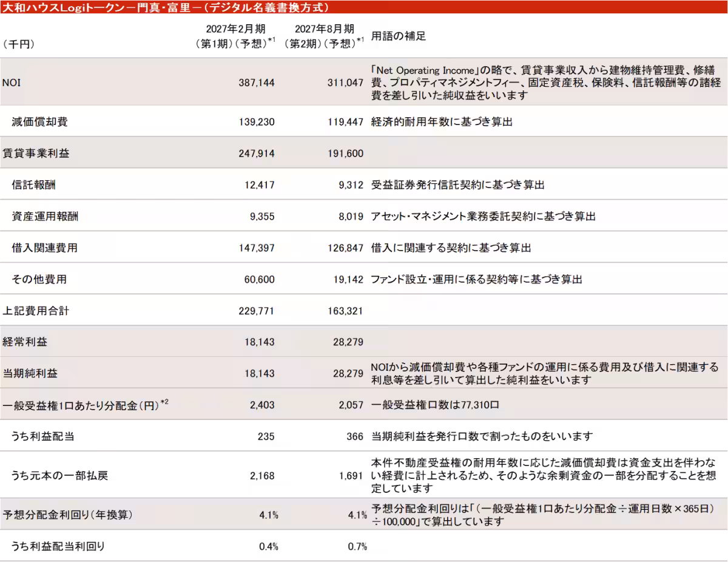Select the 経常利益 row label
Image resolution: width=728 pixels, height=562 pixels.
[25, 342]
